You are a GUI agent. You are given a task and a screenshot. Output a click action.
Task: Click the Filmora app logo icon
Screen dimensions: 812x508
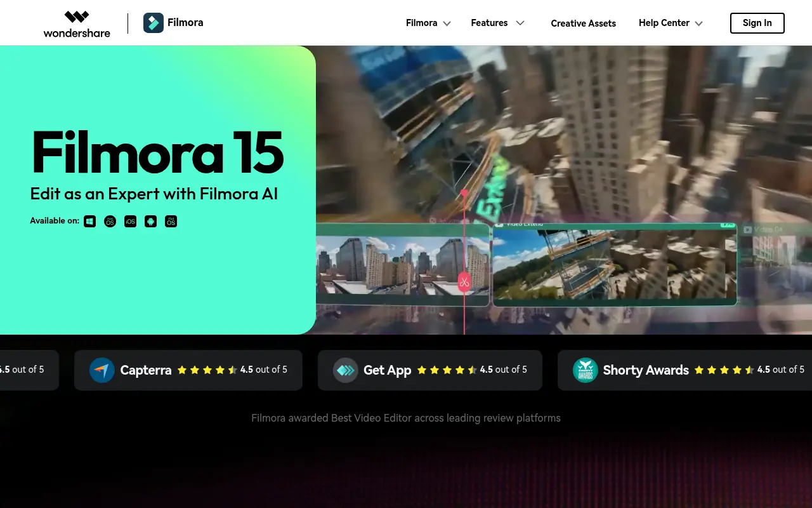pos(154,23)
